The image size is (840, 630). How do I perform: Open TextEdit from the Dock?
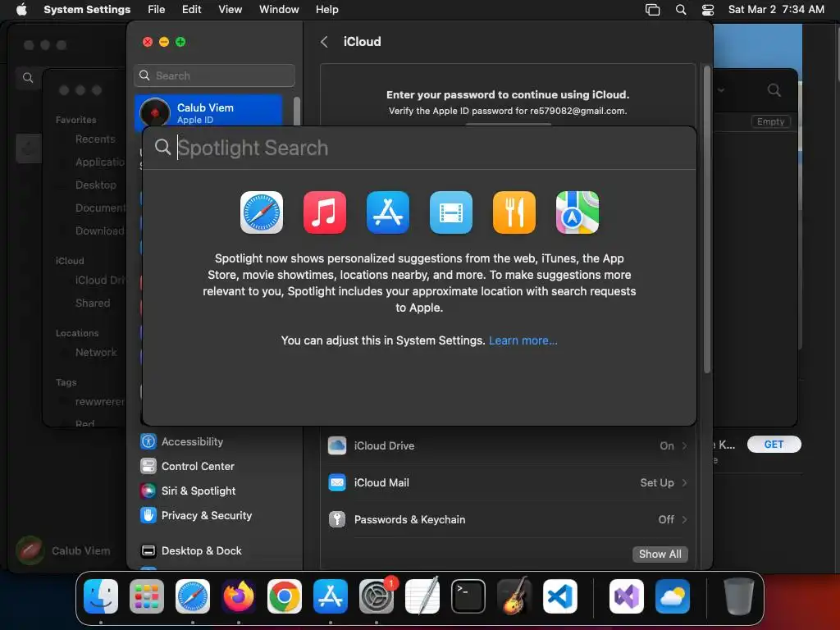click(422, 596)
